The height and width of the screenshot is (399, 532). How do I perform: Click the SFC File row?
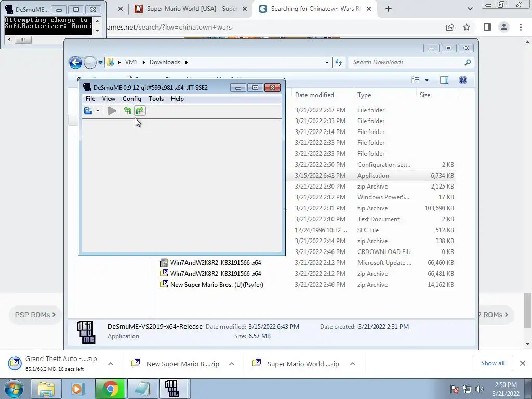pyautogui.click(x=371, y=230)
